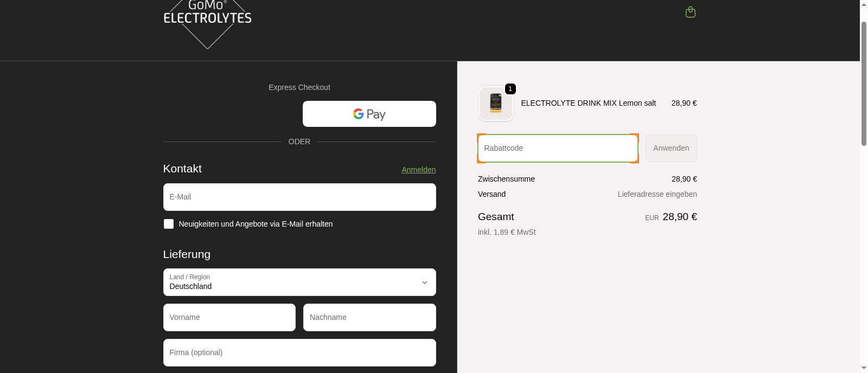
Task: Click the Gesamt total 28,90 € amount
Action: click(x=680, y=217)
